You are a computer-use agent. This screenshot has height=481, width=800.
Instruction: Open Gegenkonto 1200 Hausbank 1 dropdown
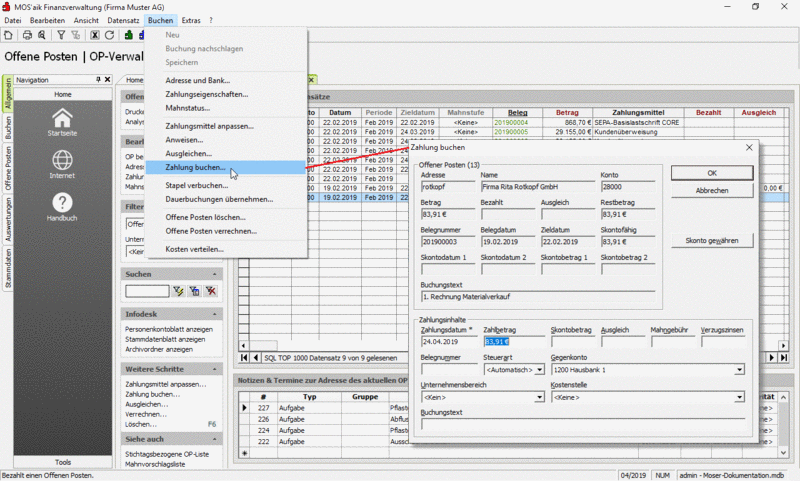pyautogui.click(x=739, y=370)
